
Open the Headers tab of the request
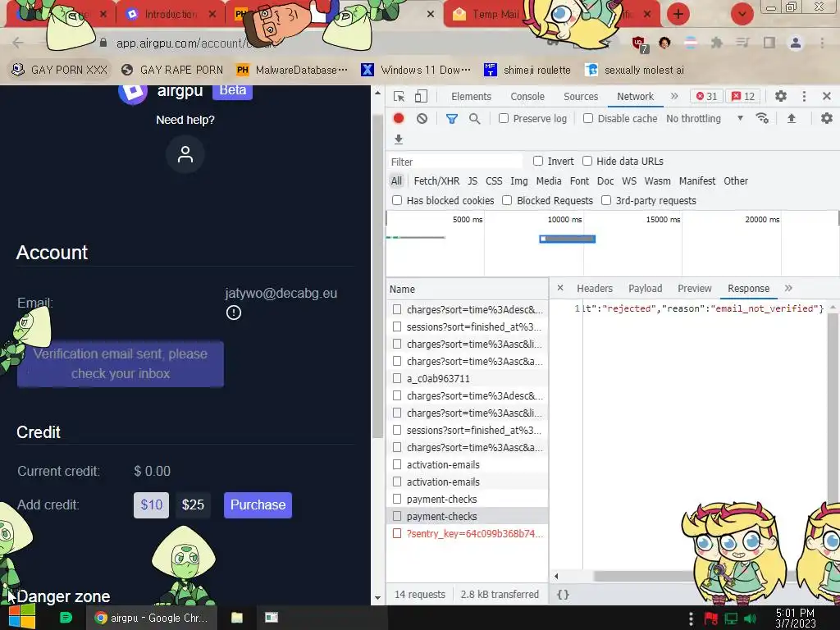click(x=595, y=288)
